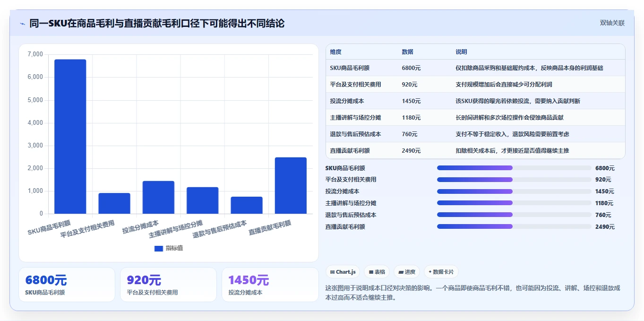This screenshot has height=321, width=644.
Task: Click the 直播贡献毛利额 chart bar
Action: (291, 185)
